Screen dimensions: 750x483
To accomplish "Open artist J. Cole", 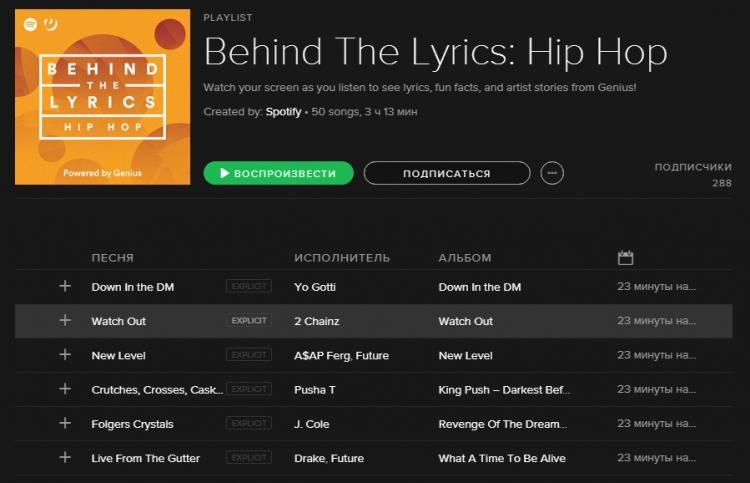I will point(311,424).
